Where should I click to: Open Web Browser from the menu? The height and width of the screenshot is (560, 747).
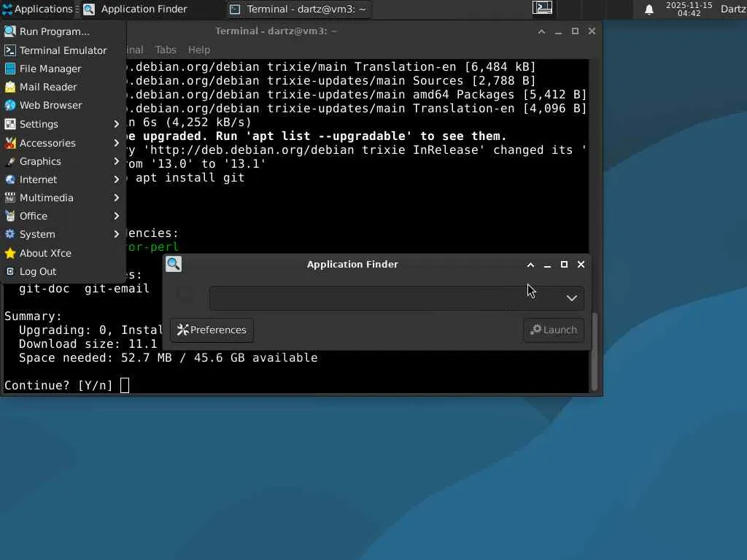click(63, 105)
